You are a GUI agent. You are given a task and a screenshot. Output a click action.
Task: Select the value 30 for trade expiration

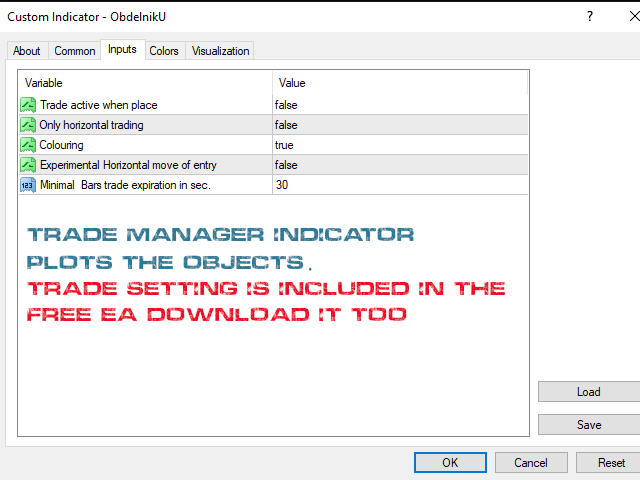tap(282, 185)
